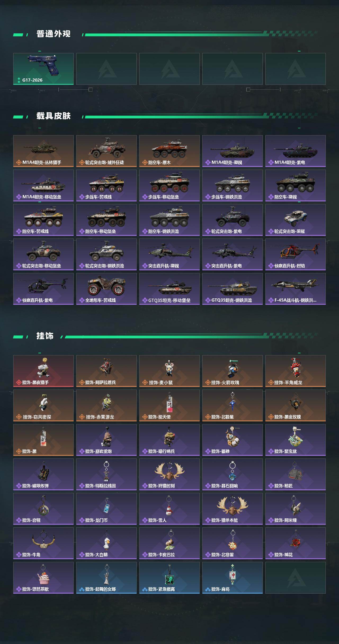
Task: Select the 挂饰-狩猎时刻 antler charm
Action: pyautogui.click(x=169, y=474)
